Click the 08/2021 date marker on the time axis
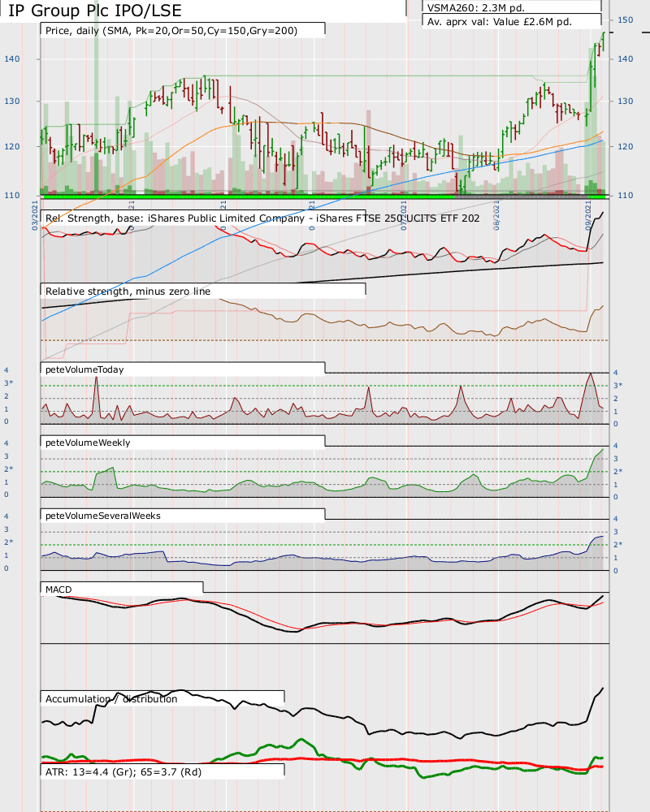Viewport: 650px width, 812px height. [496, 215]
